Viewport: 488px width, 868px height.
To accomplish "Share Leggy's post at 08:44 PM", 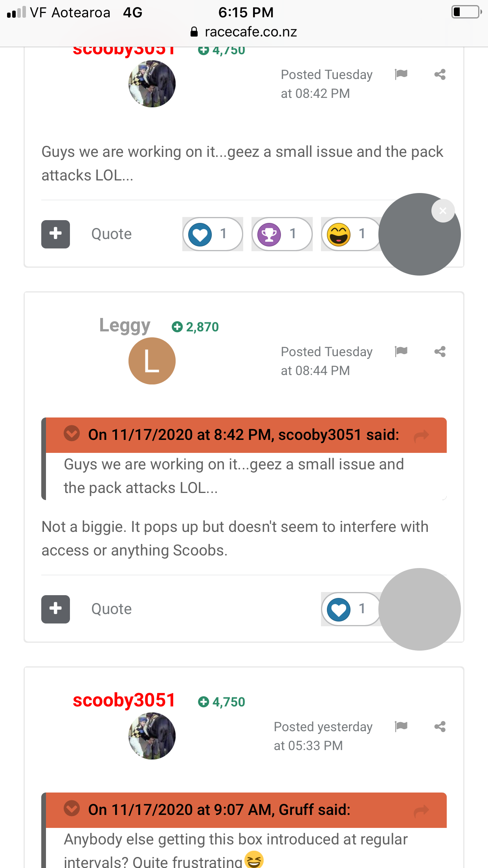I will (x=440, y=351).
